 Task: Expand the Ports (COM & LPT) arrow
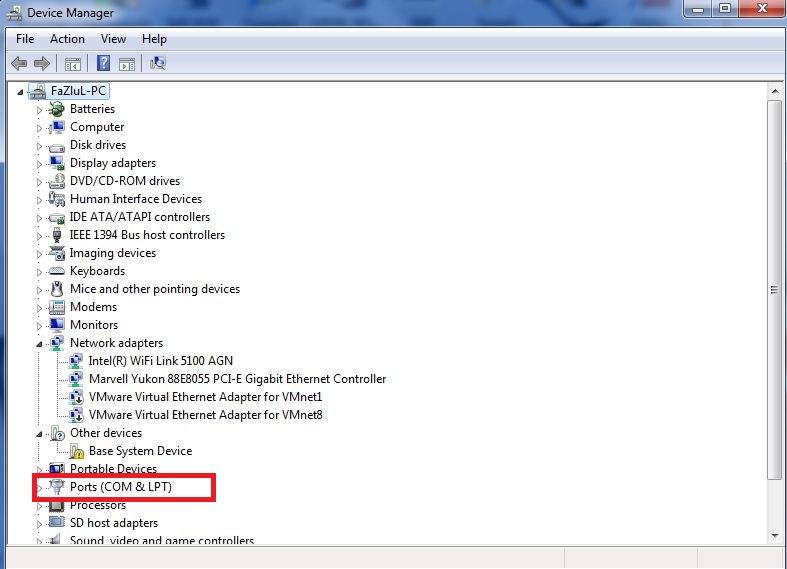[x=39, y=488]
